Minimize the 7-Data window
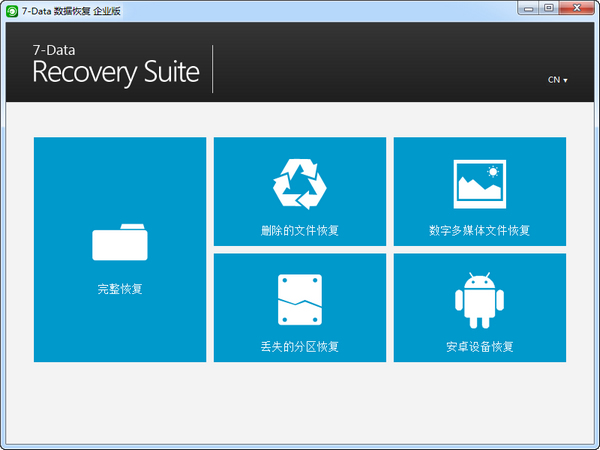Screen dimensions: 600x450 [x=528, y=8]
